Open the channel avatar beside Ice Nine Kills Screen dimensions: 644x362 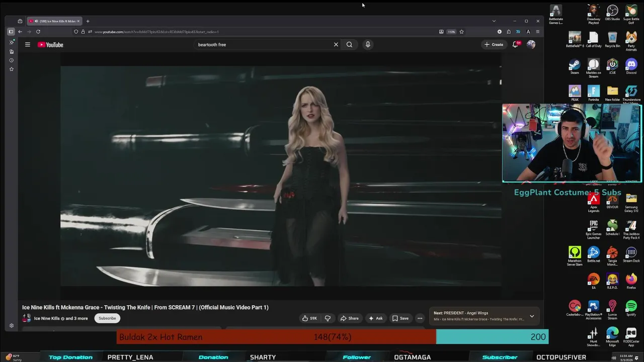27,318
